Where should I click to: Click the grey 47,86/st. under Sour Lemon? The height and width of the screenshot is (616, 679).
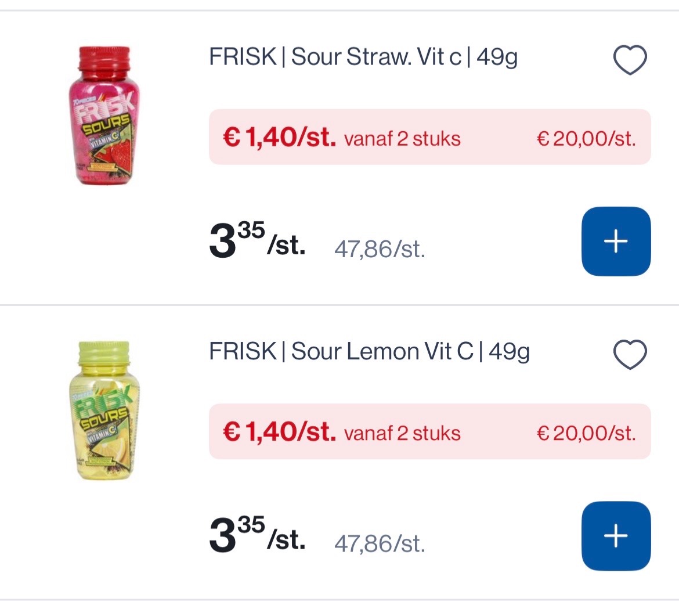tap(380, 544)
